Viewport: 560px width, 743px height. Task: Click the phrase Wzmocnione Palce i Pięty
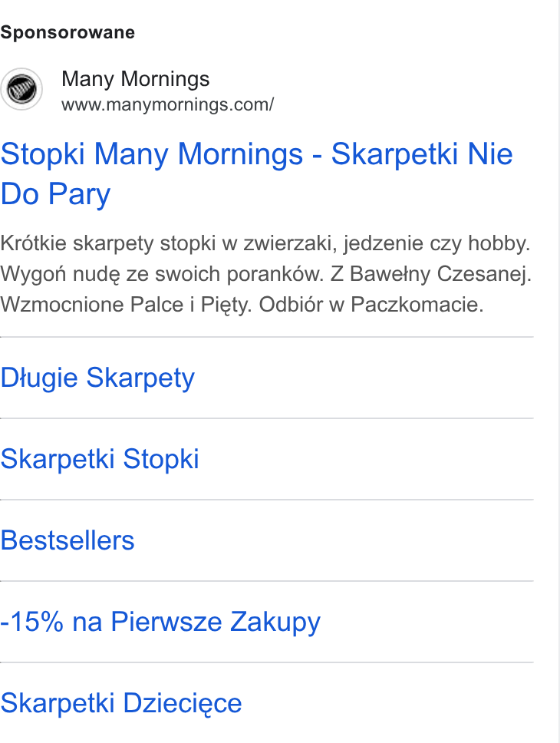click(x=126, y=305)
